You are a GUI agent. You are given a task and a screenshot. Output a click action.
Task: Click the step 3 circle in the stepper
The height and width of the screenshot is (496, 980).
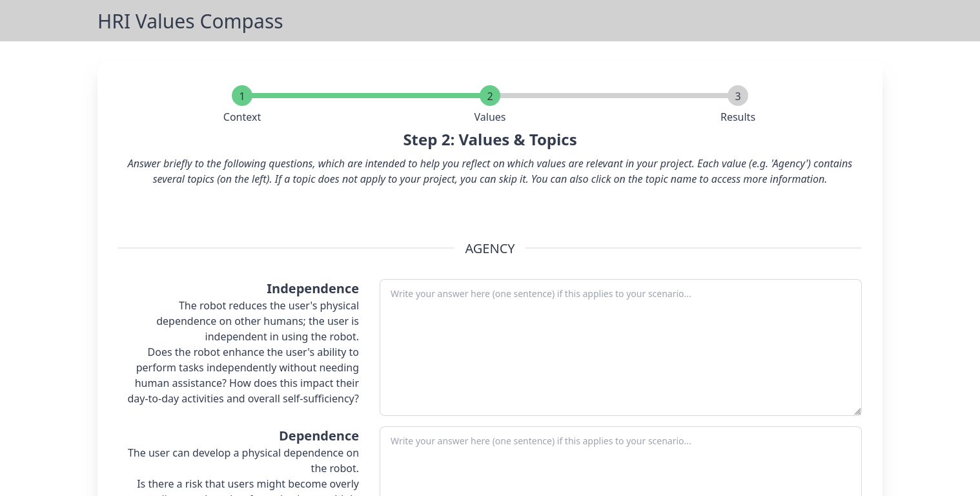coord(738,96)
